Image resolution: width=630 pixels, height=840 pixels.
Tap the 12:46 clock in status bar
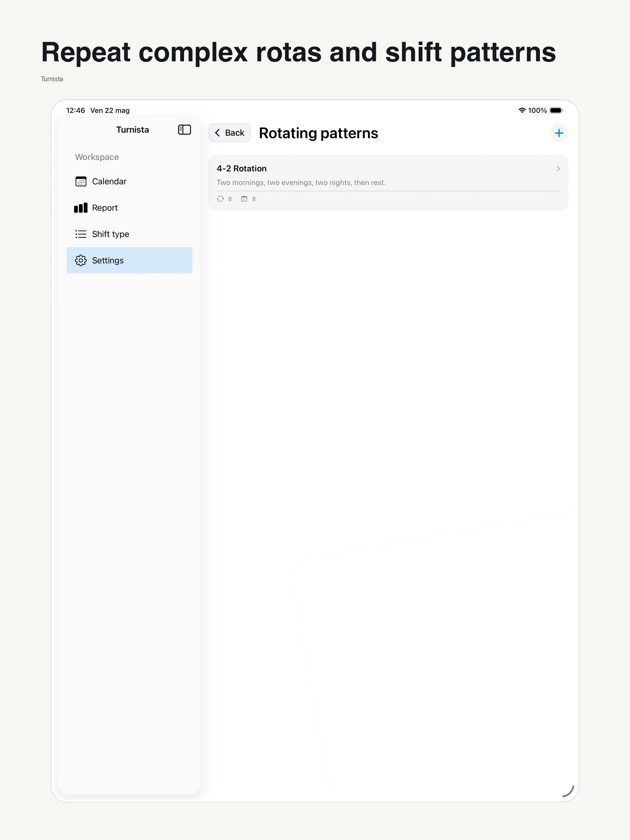(76, 110)
